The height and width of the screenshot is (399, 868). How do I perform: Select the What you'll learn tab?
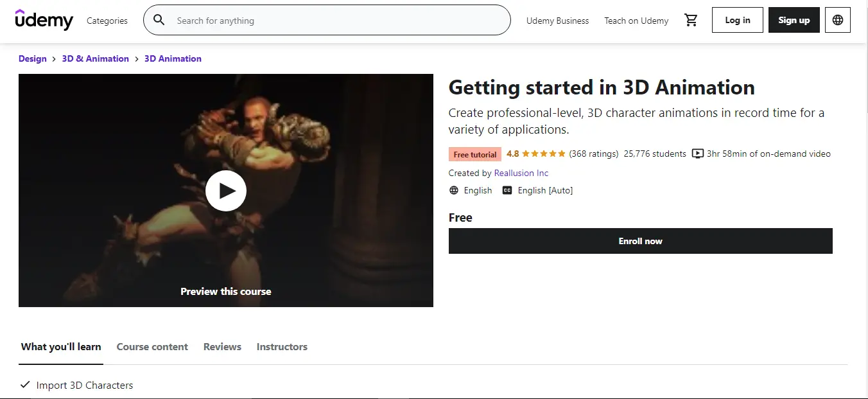tap(61, 347)
